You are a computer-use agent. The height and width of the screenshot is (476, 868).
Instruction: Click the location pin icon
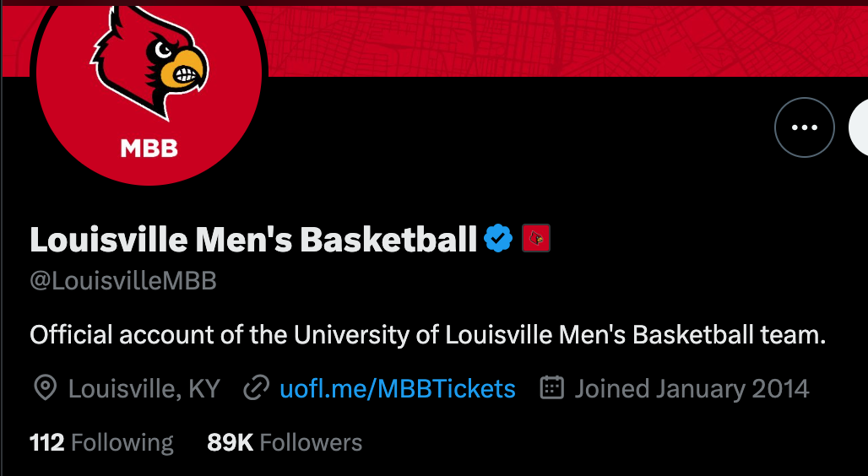(x=45, y=388)
